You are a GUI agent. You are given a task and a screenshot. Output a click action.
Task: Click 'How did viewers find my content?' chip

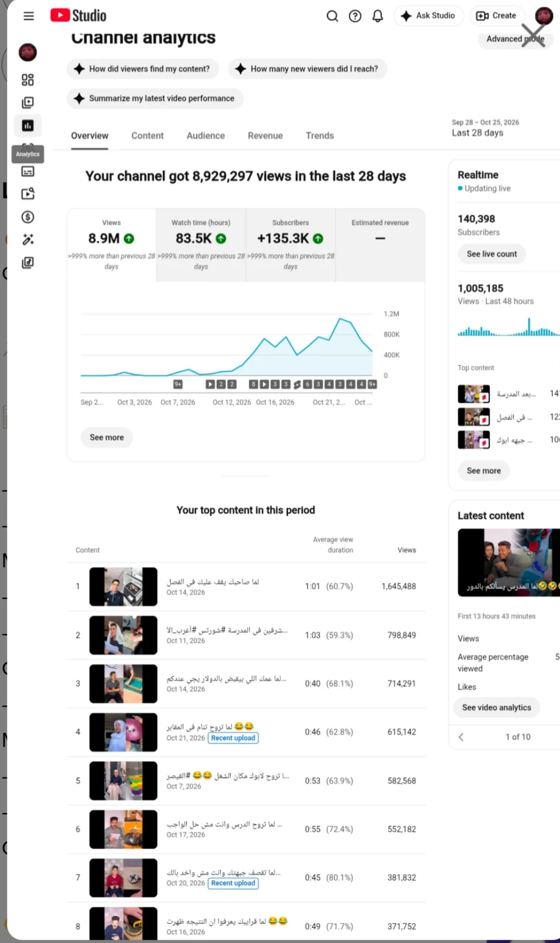[x=143, y=69]
